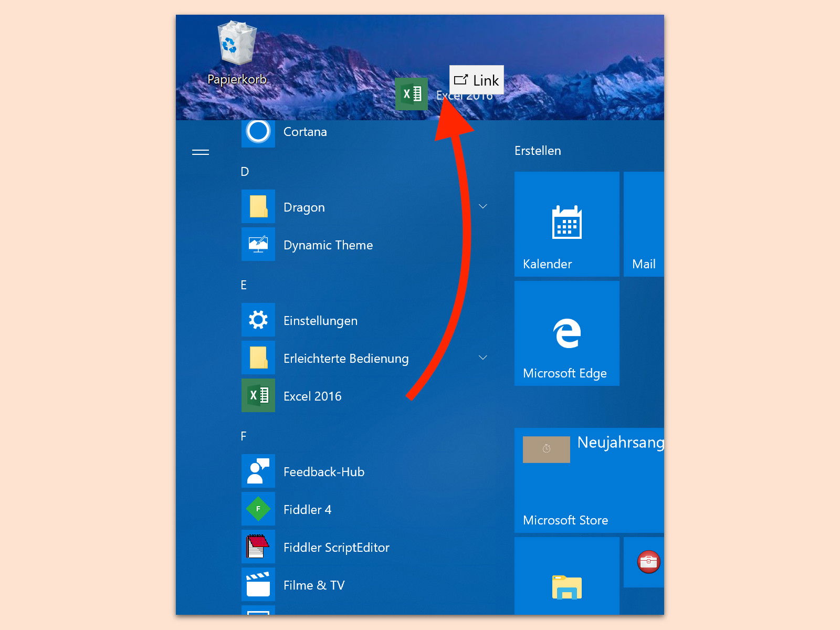840x630 pixels.
Task: Click the Feedback-Hub icon
Action: pyautogui.click(x=258, y=471)
